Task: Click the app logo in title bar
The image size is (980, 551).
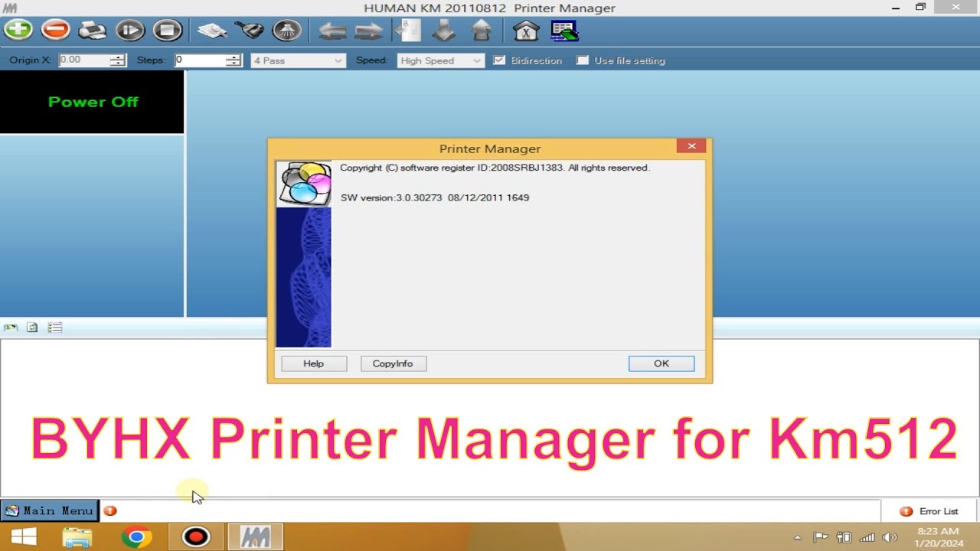Action: [10, 8]
